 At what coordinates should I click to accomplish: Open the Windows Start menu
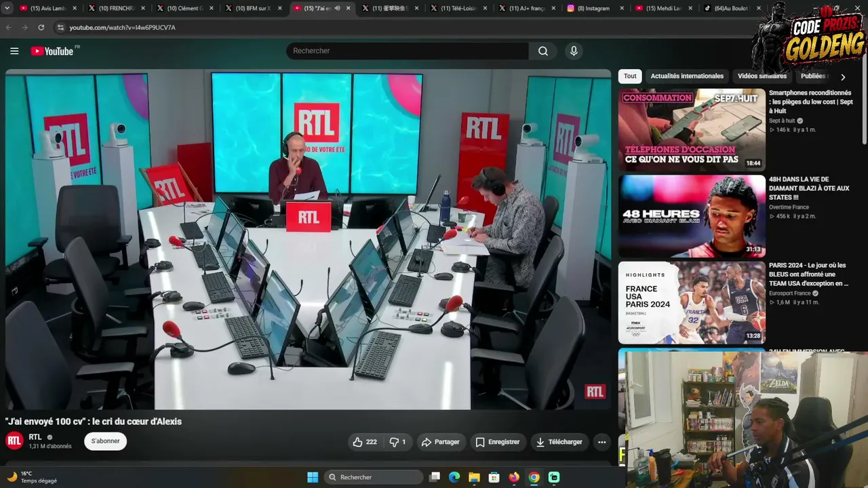(x=313, y=477)
